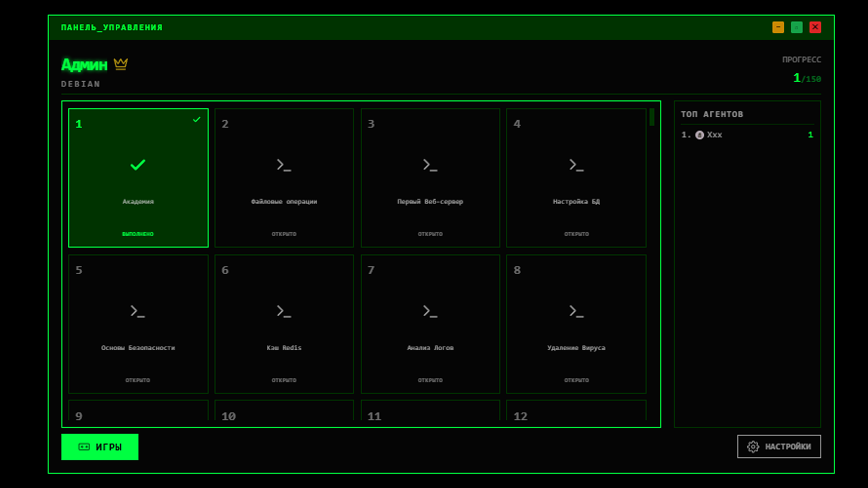This screenshot has height=488, width=868.
Task: Open Основы Безопасности via its terminal icon
Action: pos(138,312)
